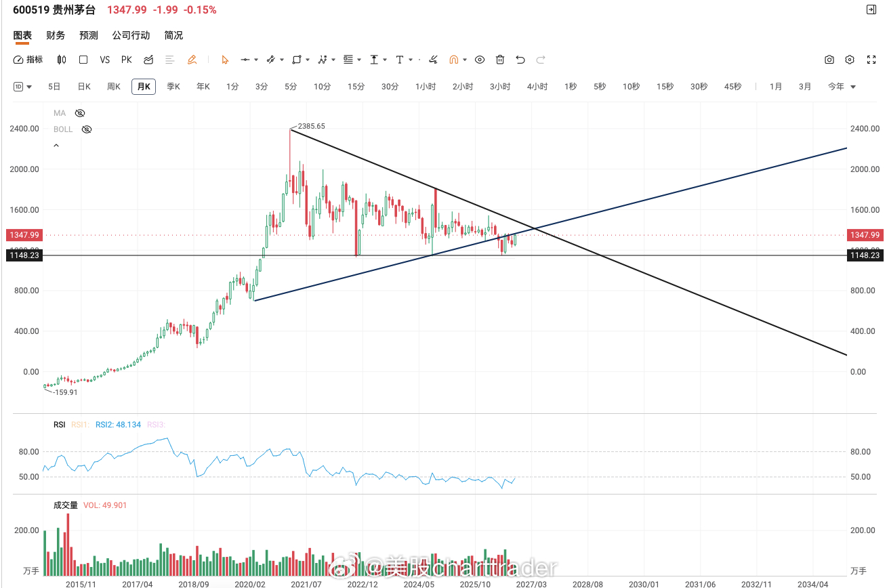Switch to the 财务 tab

pos(56,35)
